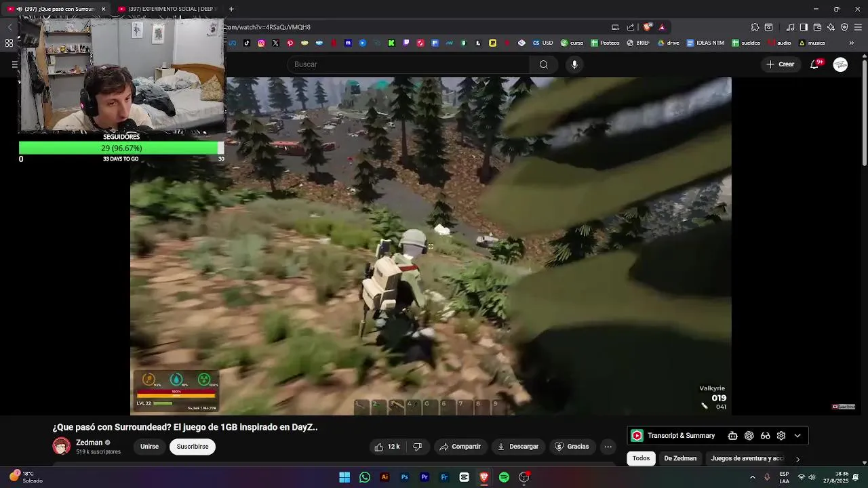Open Pinterest bookmark icon

coord(290,43)
